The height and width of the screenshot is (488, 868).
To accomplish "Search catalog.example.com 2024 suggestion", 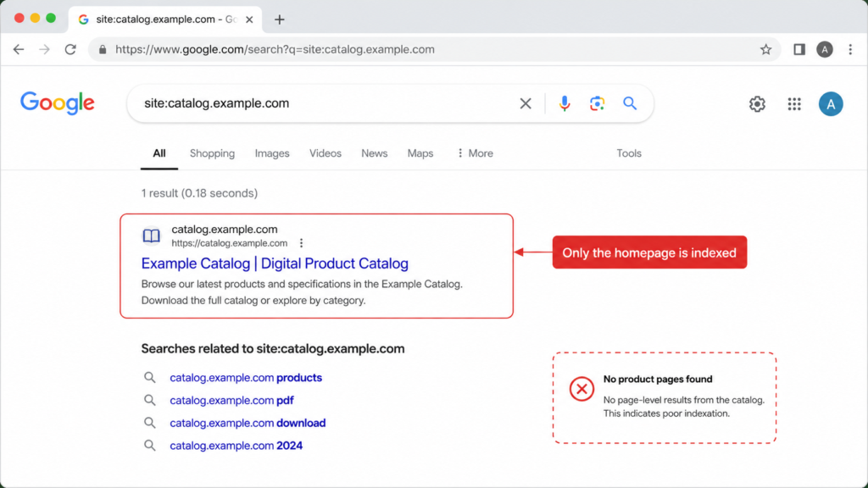I will [x=236, y=446].
